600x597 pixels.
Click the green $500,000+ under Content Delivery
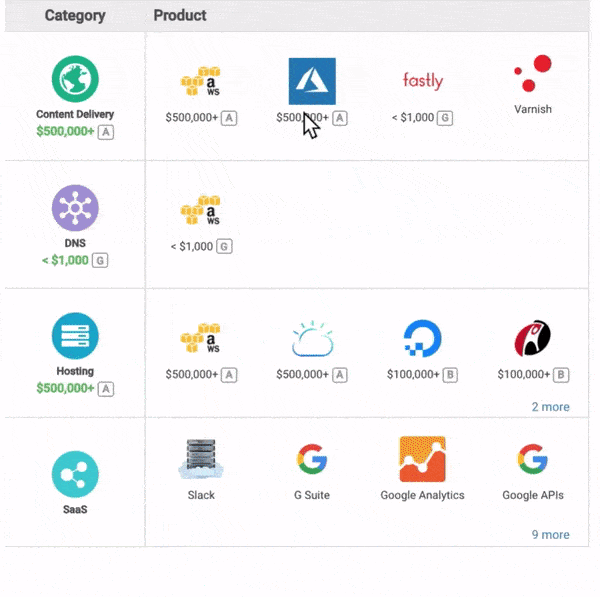point(65,131)
